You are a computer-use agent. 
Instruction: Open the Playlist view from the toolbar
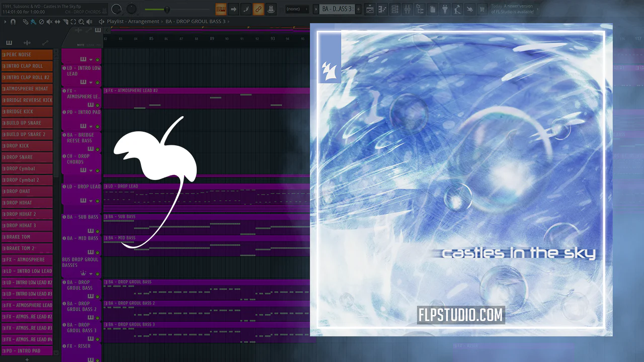(x=370, y=9)
